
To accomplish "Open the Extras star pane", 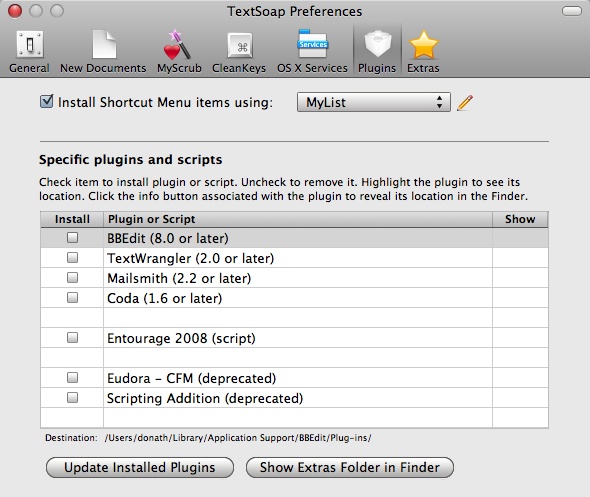I will point(423,52).
